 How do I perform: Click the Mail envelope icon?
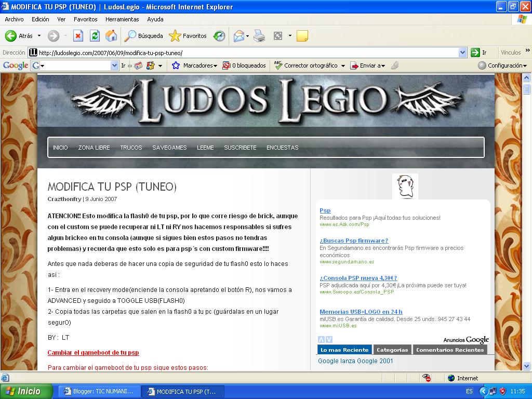239,36
